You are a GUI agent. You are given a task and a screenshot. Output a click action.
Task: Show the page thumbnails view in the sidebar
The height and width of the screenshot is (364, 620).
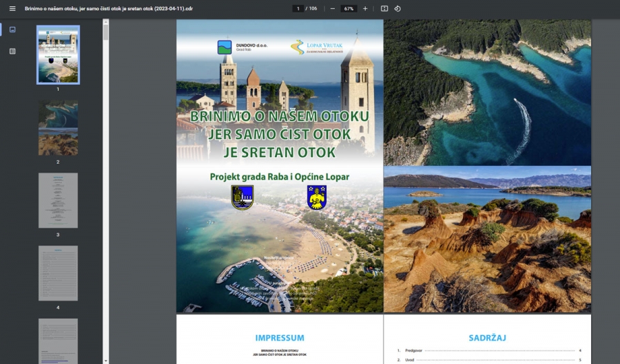pyautogui.click(x=12, y=30)
